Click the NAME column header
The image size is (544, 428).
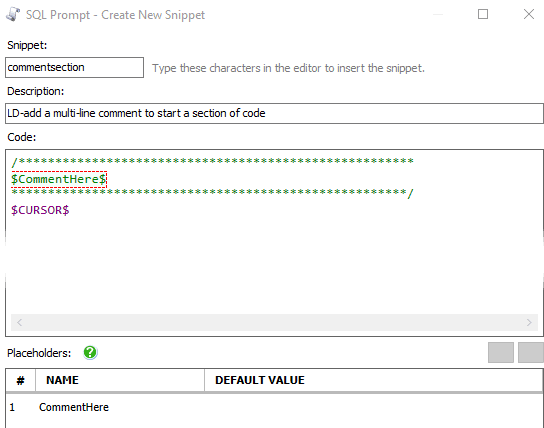click(x=120, y=380)
